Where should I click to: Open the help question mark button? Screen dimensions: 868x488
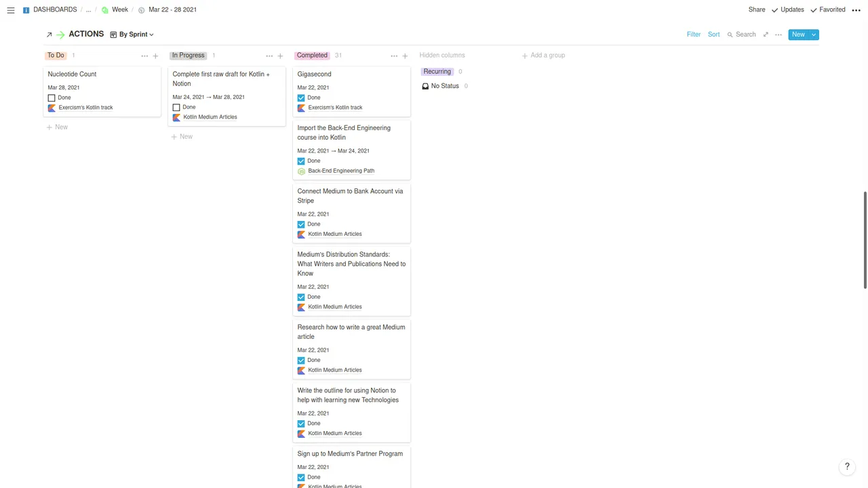[847, 466]
